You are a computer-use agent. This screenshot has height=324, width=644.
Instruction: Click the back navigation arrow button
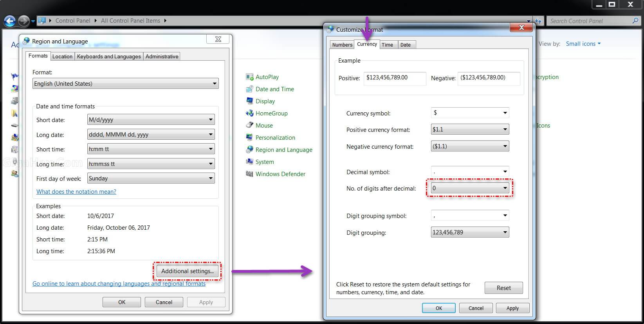(10, 21)
